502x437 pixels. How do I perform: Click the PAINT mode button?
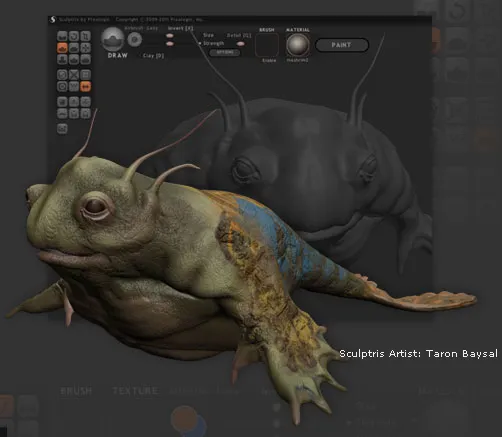(x=342, y=45)
